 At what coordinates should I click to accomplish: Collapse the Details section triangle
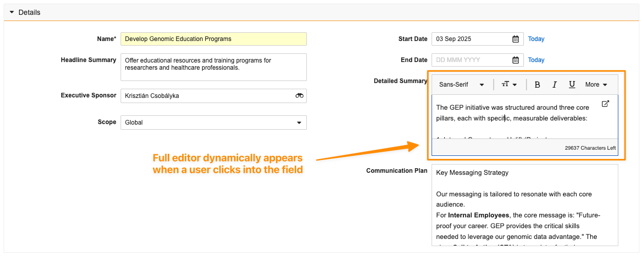(12, 12)
